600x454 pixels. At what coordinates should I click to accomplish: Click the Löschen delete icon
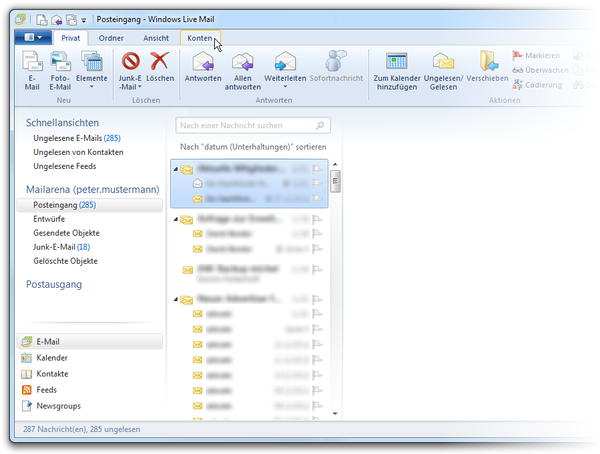(x=160, y=61)
